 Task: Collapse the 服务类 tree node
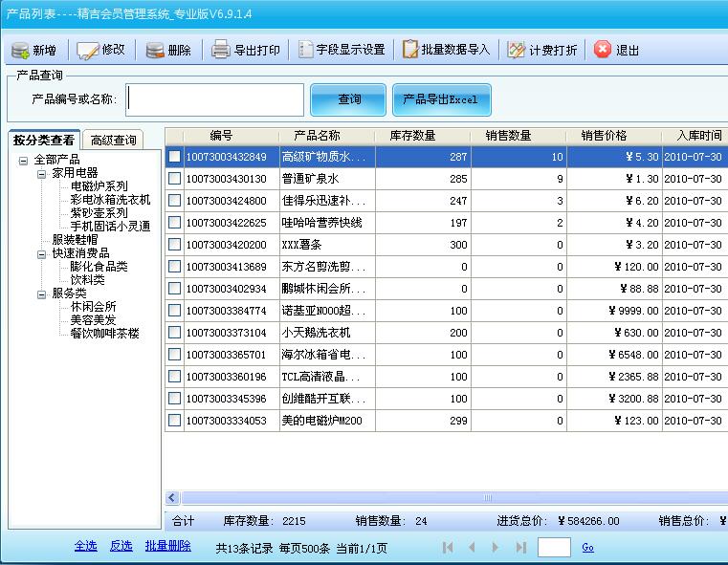point(41,294)
